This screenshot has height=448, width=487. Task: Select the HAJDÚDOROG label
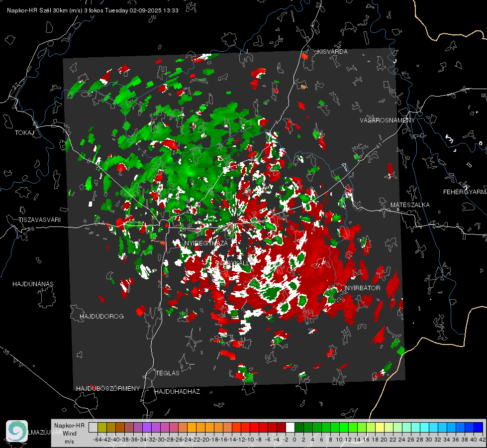point(101,317)
